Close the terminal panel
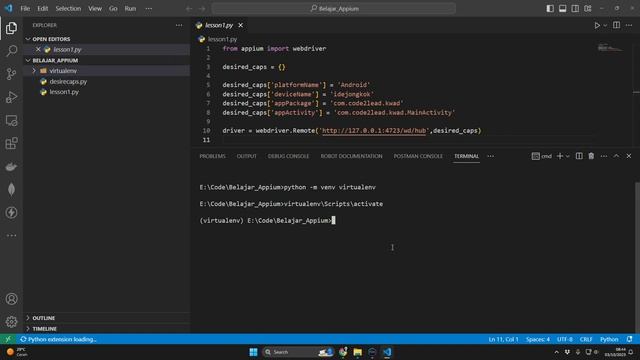 pyautogui.click(x=629, y=156)
